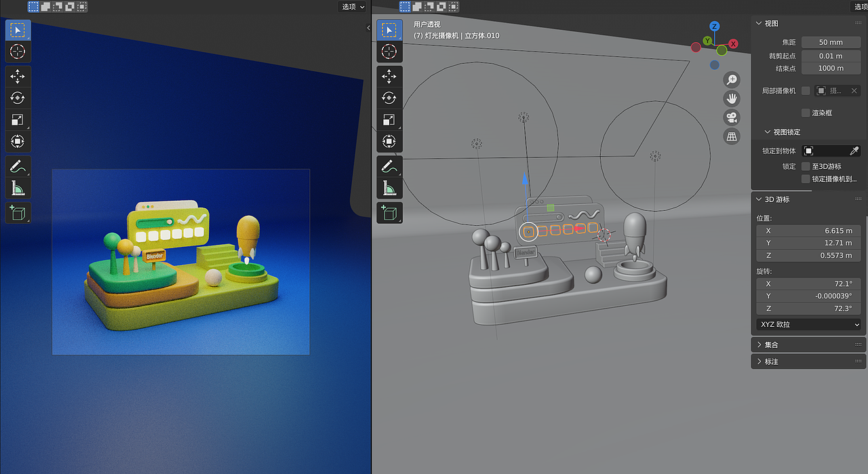This screenshot has width=868, height=474.
Task: Select the Scale tool in right viewport
Action: 389,120
